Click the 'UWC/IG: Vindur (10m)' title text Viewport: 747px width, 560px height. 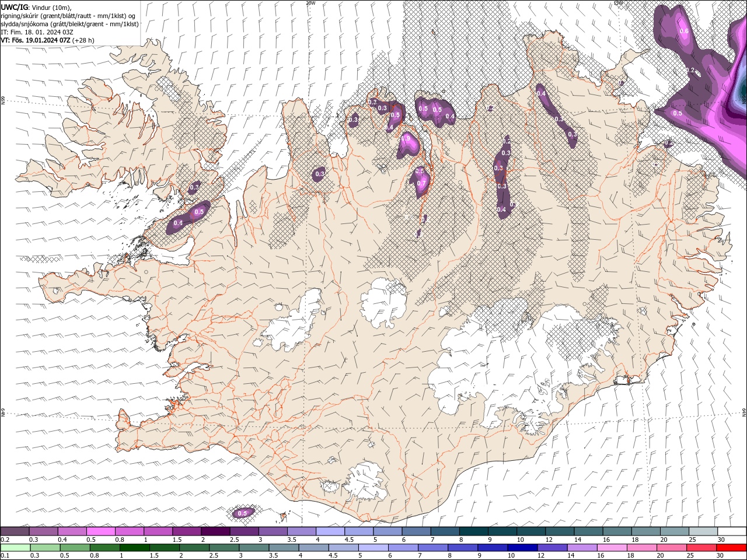pyautogui.click(x=36, y=7)
